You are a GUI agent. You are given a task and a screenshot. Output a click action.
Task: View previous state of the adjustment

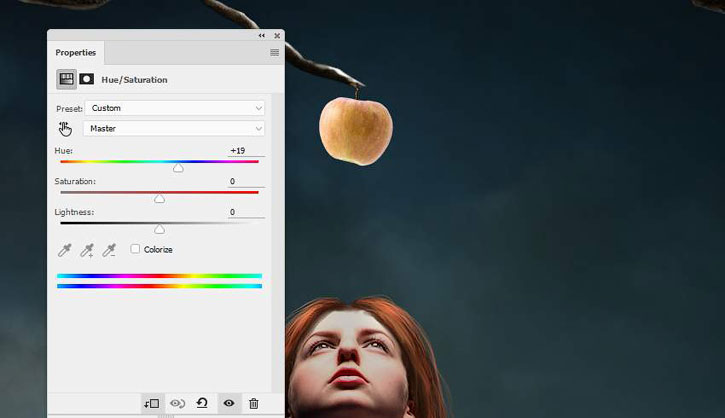[177, 404]
